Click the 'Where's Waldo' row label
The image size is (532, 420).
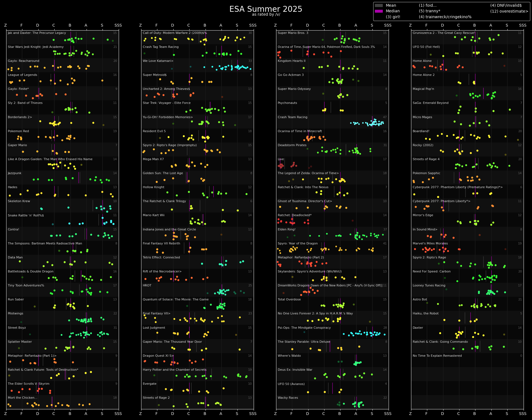(x=289, y=356)
